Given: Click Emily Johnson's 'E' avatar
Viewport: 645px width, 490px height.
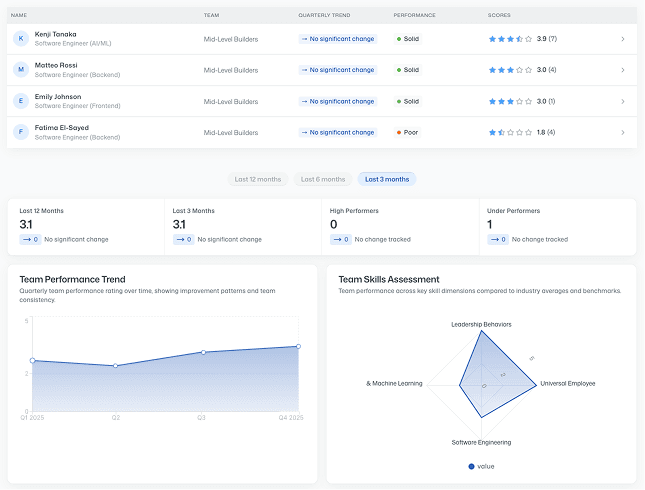Looking at the screenshot, I should [x=21, y=101].
